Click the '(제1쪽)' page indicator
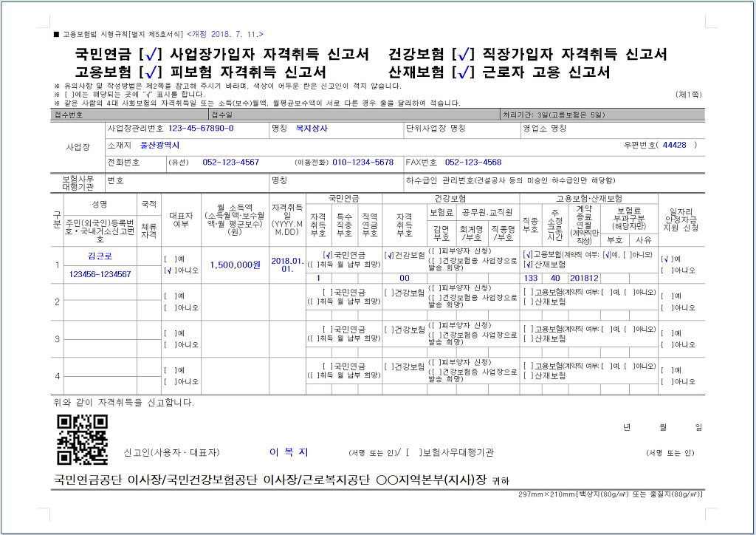 pos(688,95)
